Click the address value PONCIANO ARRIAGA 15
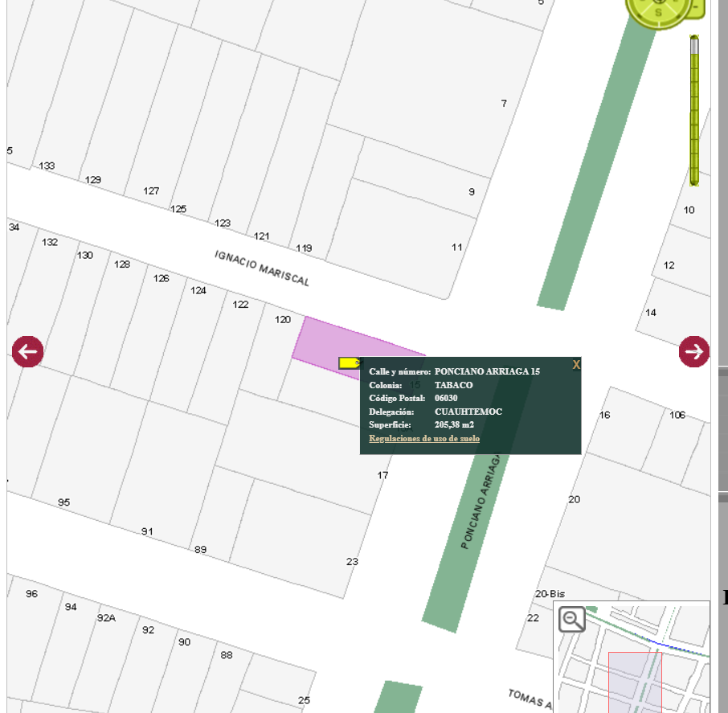 tap(487, 371)
